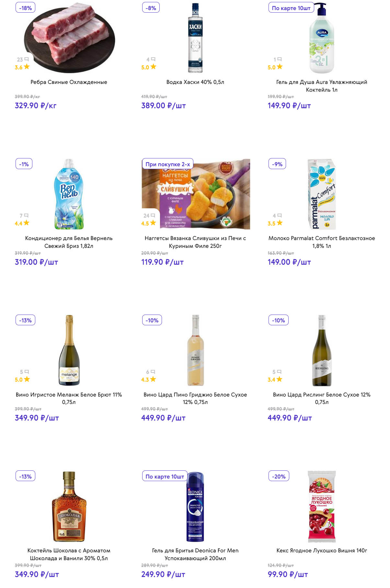The width and height of the screenshot is (390, 588).
Task: Click the review comment icon for pork ribs
Action: point(27,59)
